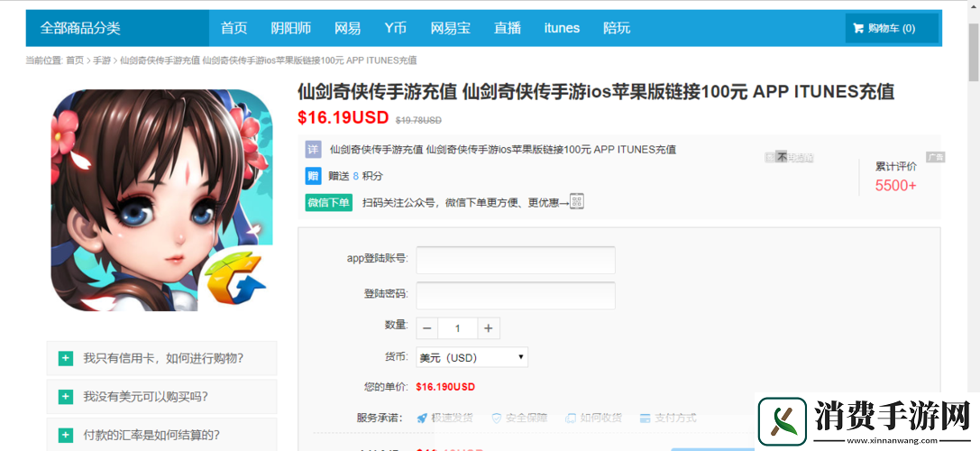Click the 详 detail badge icon
Viewport: 980px width, 451px height.
(313, 150)
